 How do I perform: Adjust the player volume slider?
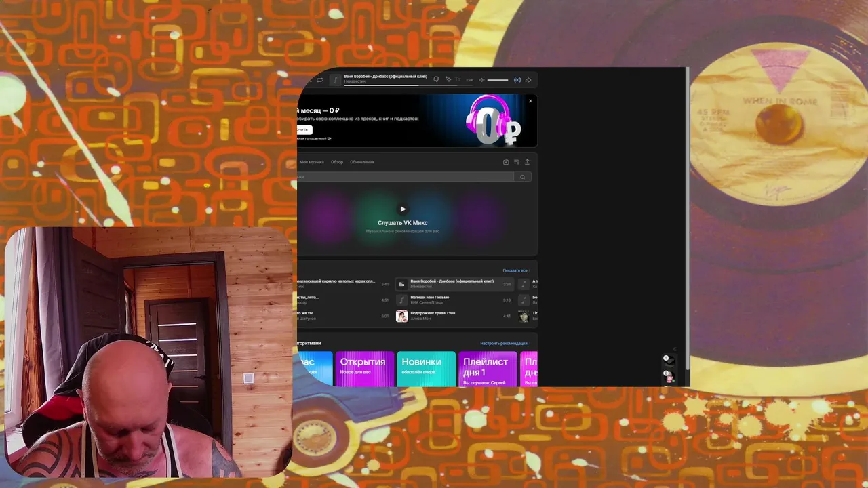(x=498, y=80)
